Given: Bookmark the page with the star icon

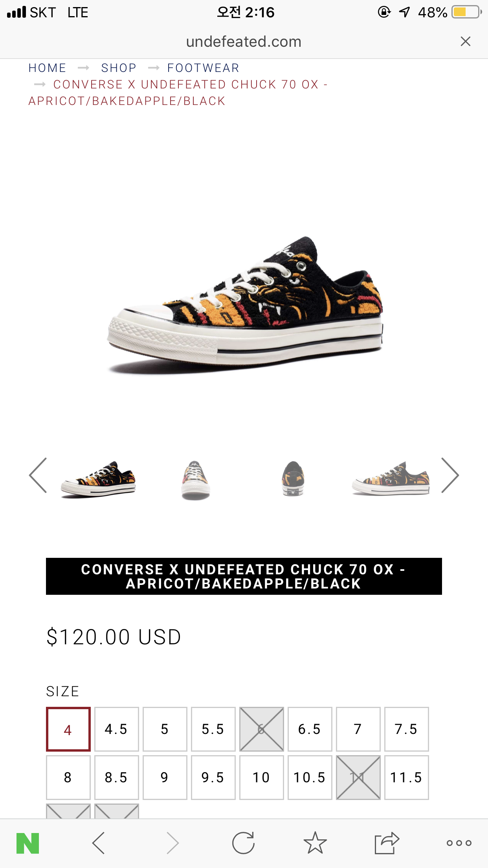Looking at the screenshot, I should 315,843.
